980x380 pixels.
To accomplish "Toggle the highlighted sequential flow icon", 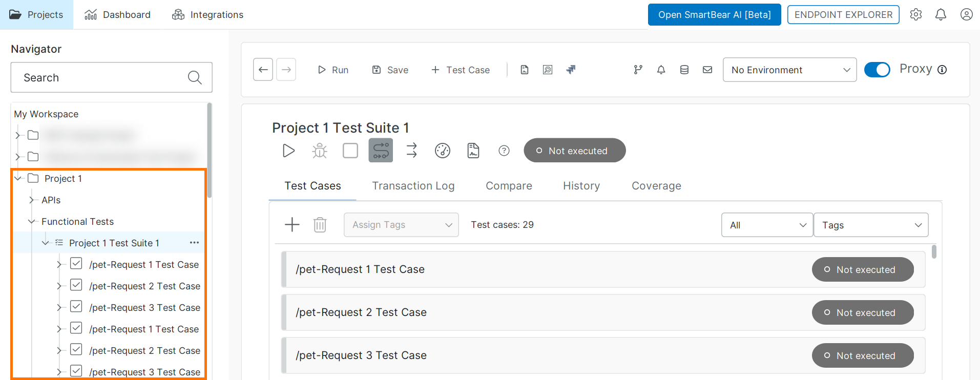I will click(x=381, y=151).
